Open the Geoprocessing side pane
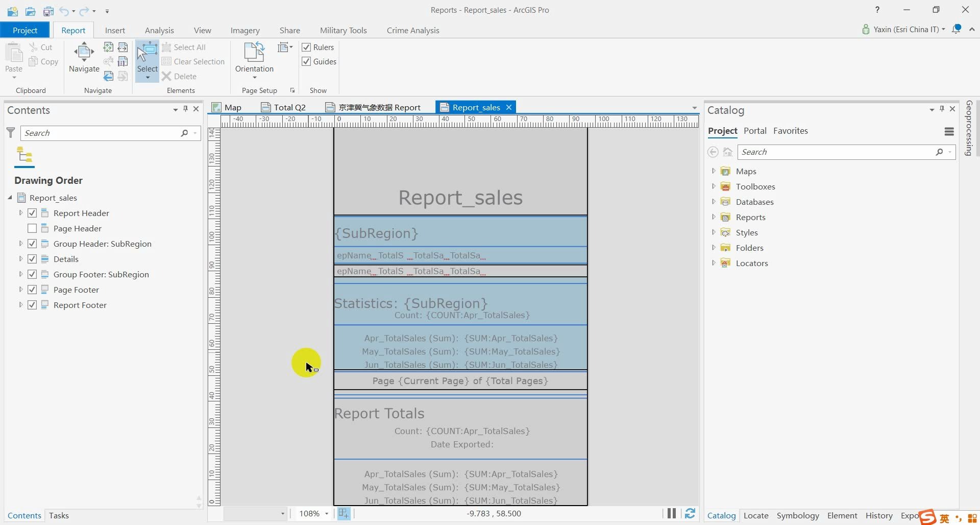 point(968,128)
